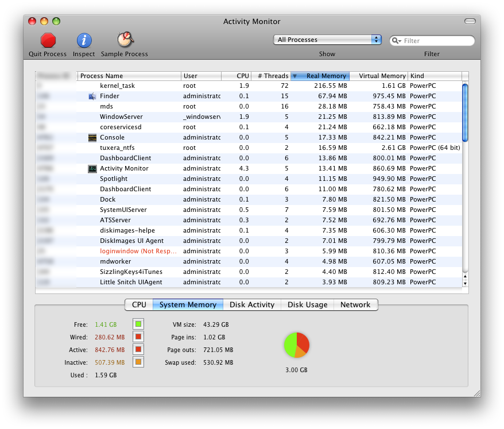This screenshot has height=429, width=504.
Task: Select the tuxera_ntfs process row
Action: [249, 148]
